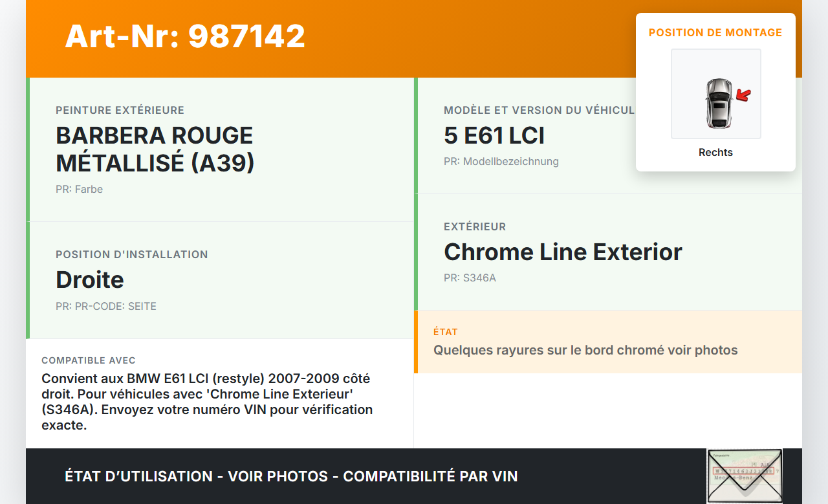Click the 'Quelques rayures sur le bord chromé' note
The image size is (828, 504).
585,351
